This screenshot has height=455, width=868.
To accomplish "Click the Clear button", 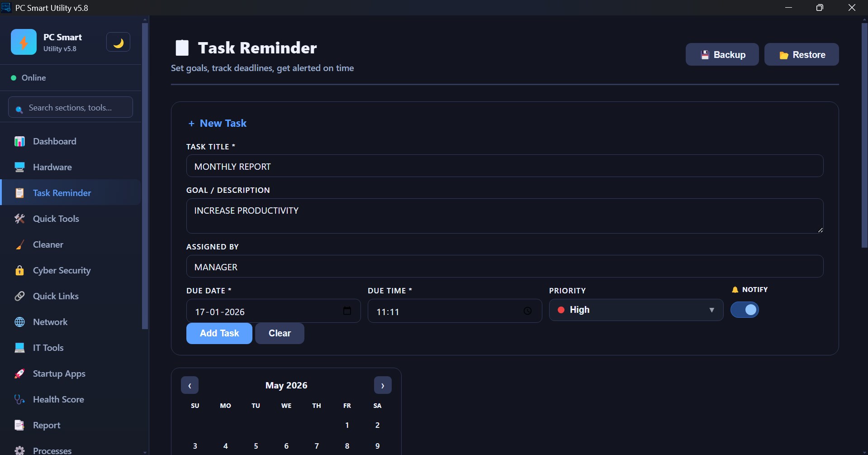I will 280,333.
